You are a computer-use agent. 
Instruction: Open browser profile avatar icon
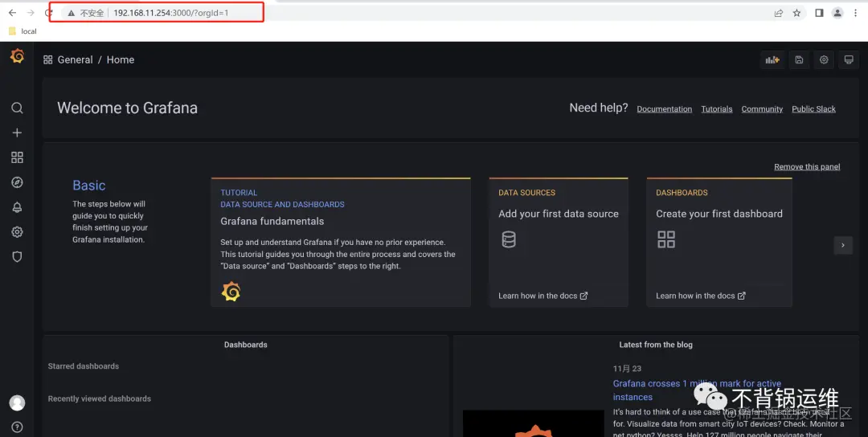click(x=837, y=13)
